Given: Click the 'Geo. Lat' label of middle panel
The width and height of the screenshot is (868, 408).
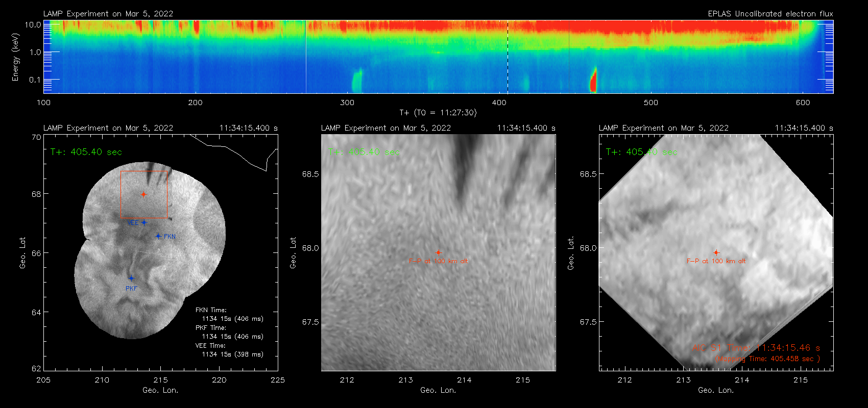Looking at the screenshot, I should tap(293, 252).
